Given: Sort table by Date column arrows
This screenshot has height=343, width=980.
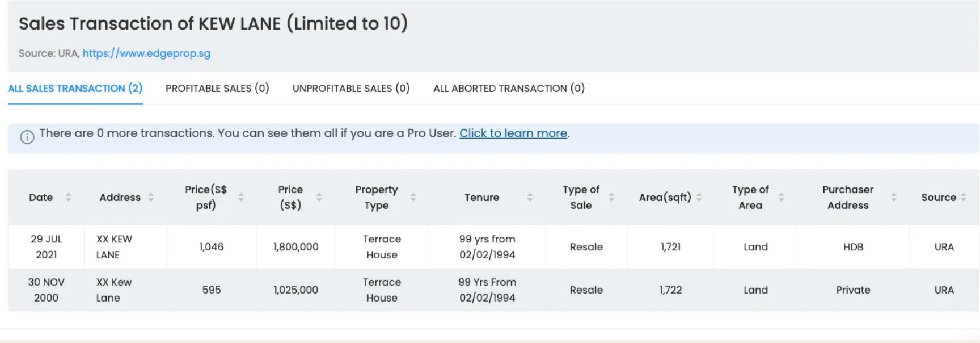Looking at the screenshot, I should (69, 197).
